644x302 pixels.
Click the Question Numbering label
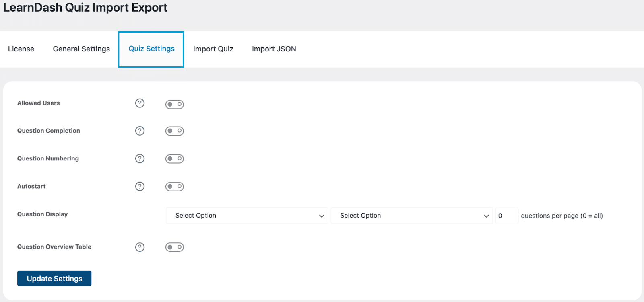coord(48,158)
